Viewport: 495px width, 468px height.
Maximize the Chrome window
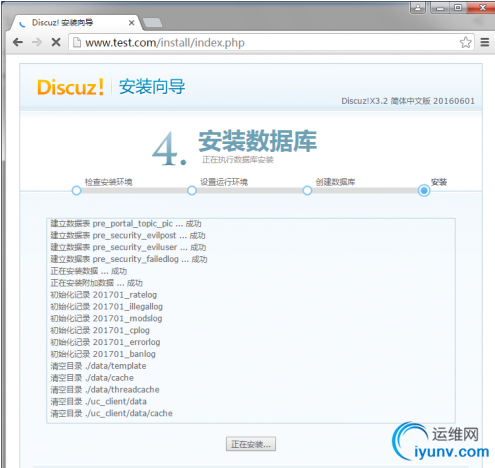point(458,7)
